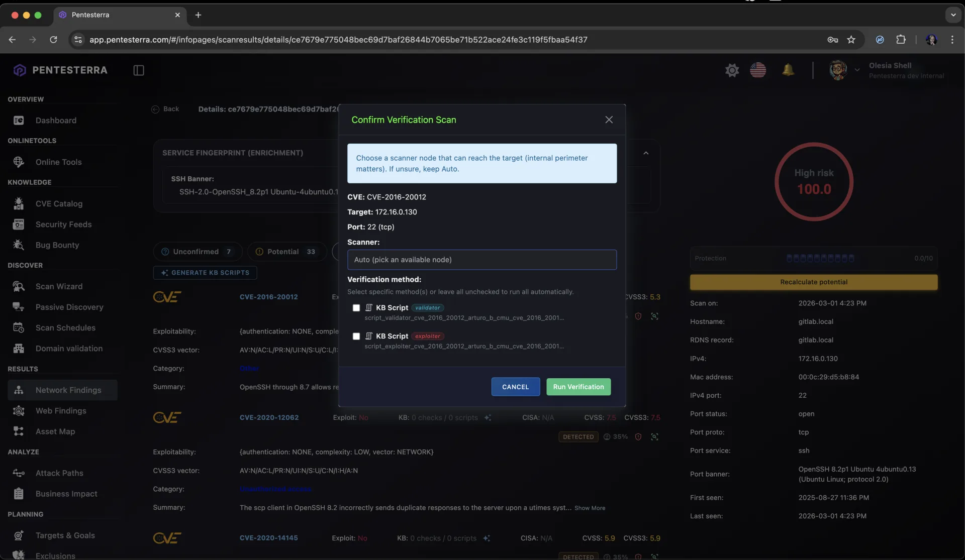This screenshot has height=560, width=965.
Task: Click the Recalculate potential bar
Action: tap(813, 282)
